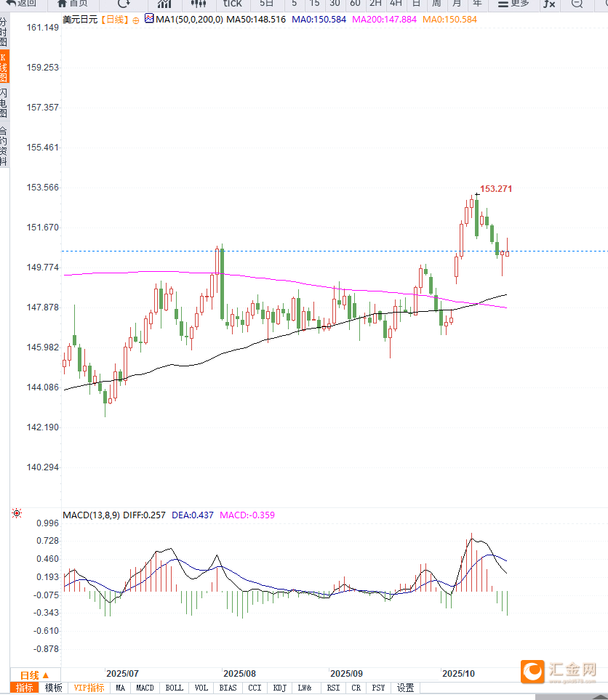Switch to the KDJ indicator tab
The height and width of the screenshot is (700, 608).
pyautogui.click(x=279, y=688)
